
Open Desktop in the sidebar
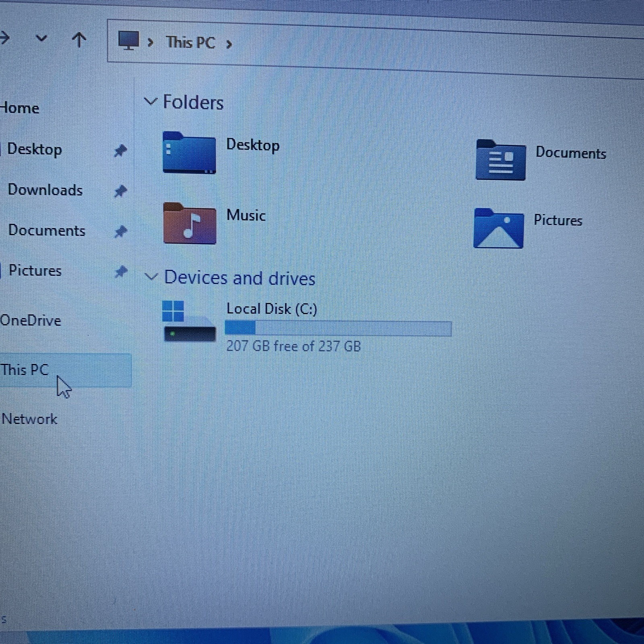35,149
